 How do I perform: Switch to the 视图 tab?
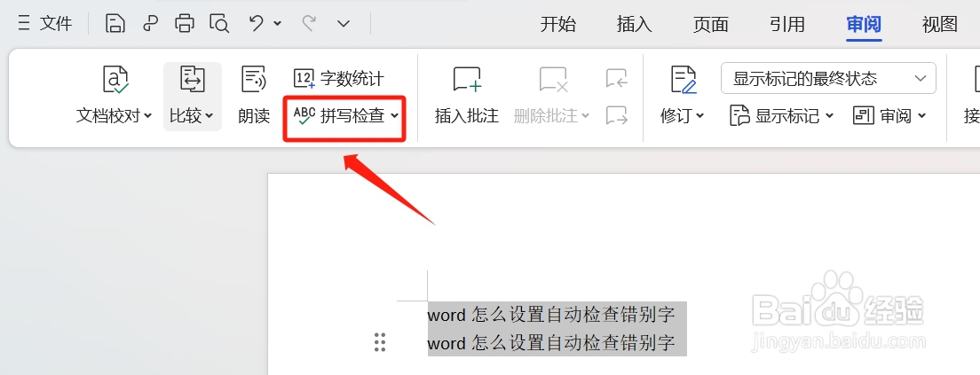940,24
